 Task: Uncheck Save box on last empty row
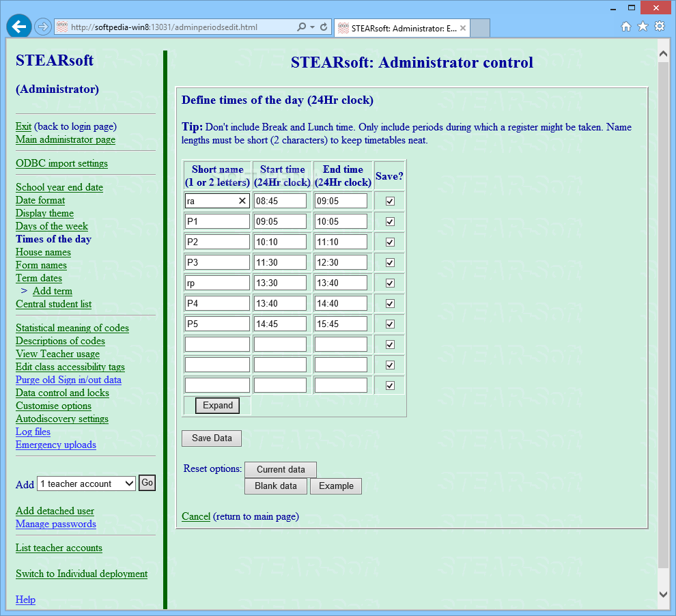[390, 385]
